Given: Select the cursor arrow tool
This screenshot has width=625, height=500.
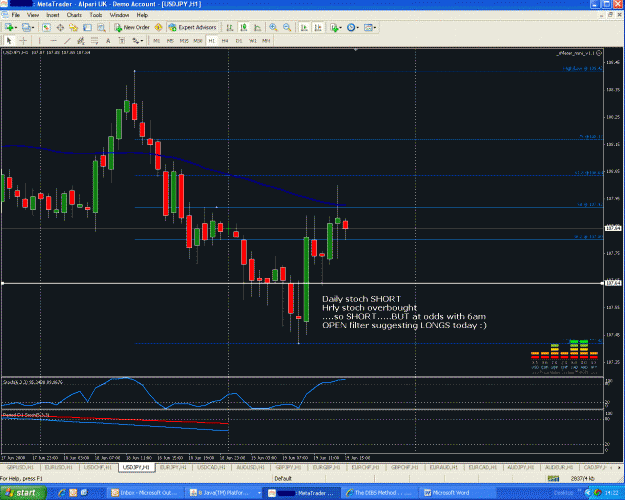Looking at the screenshot, I should [10, 41].
